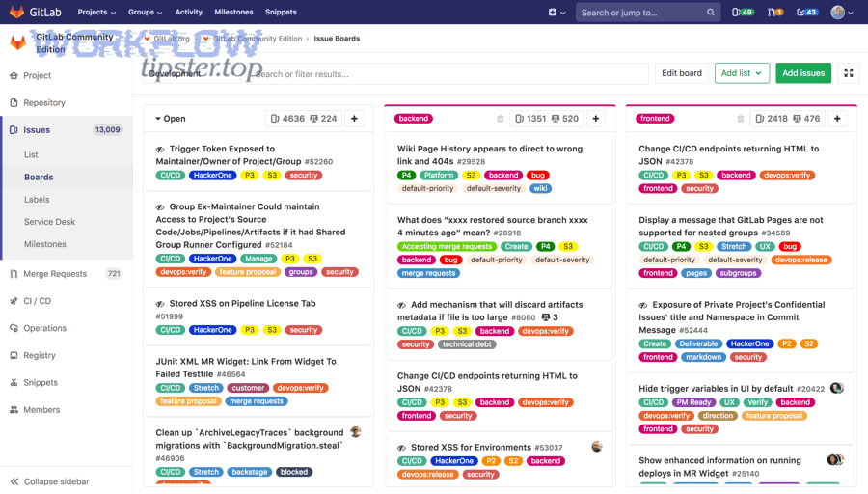Click the search magnifier icon

(x=710, y=13)
